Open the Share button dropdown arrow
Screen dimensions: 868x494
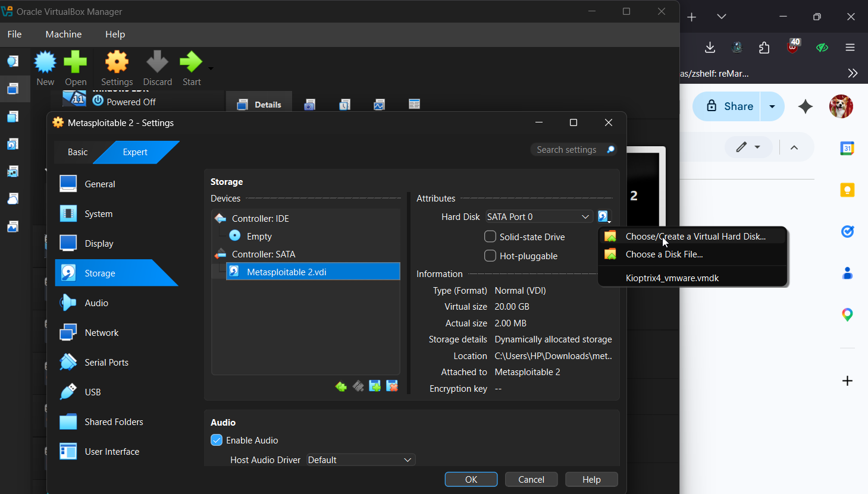pos(772,106)
